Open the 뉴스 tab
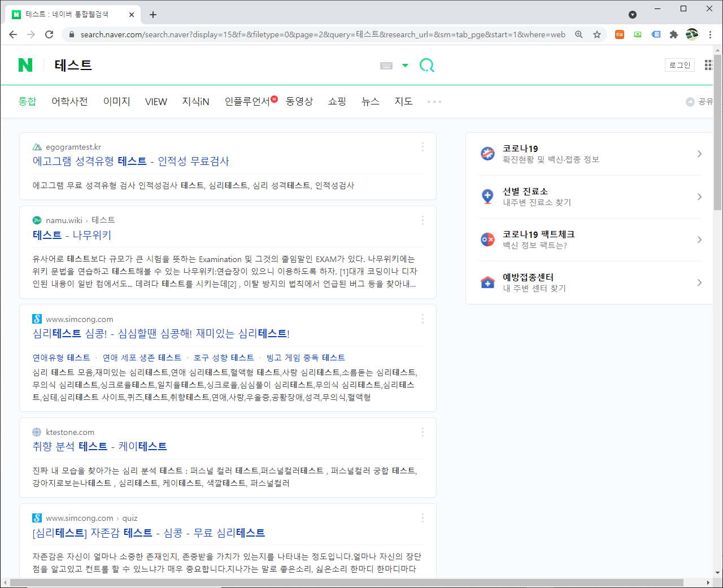723x588 pixels. 371,101
